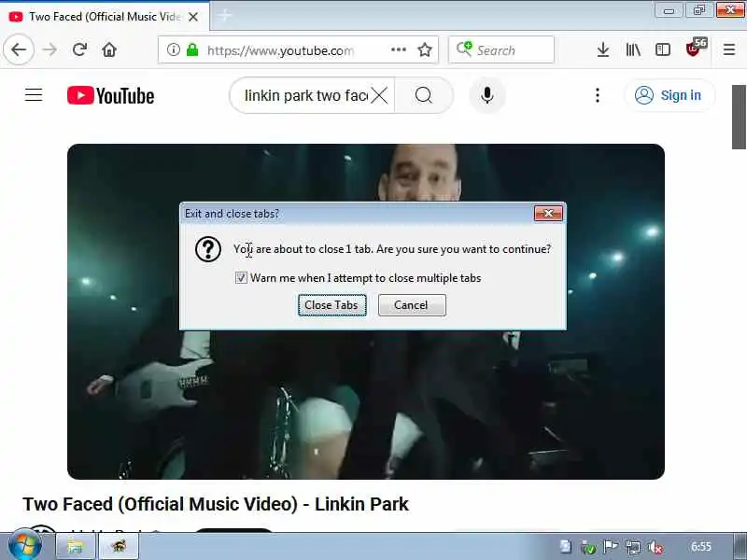The width and height of the screenshot is (747, 560).
Task: Reload the current page
Action: point(79,49)
